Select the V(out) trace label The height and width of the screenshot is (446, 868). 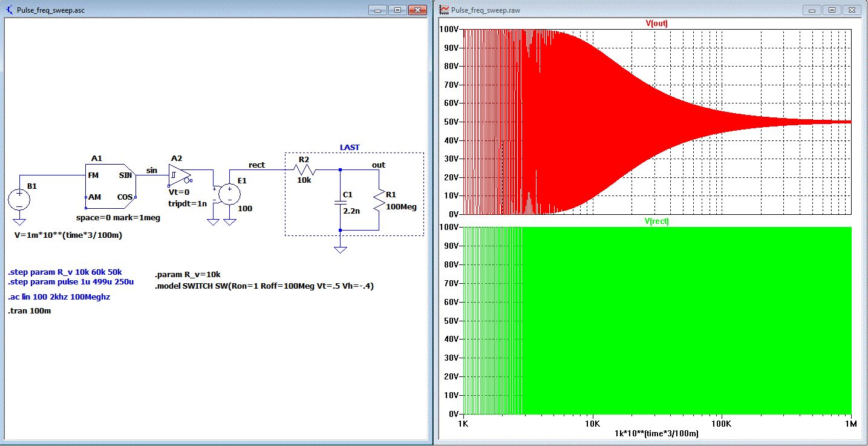[x=656, y=24]
